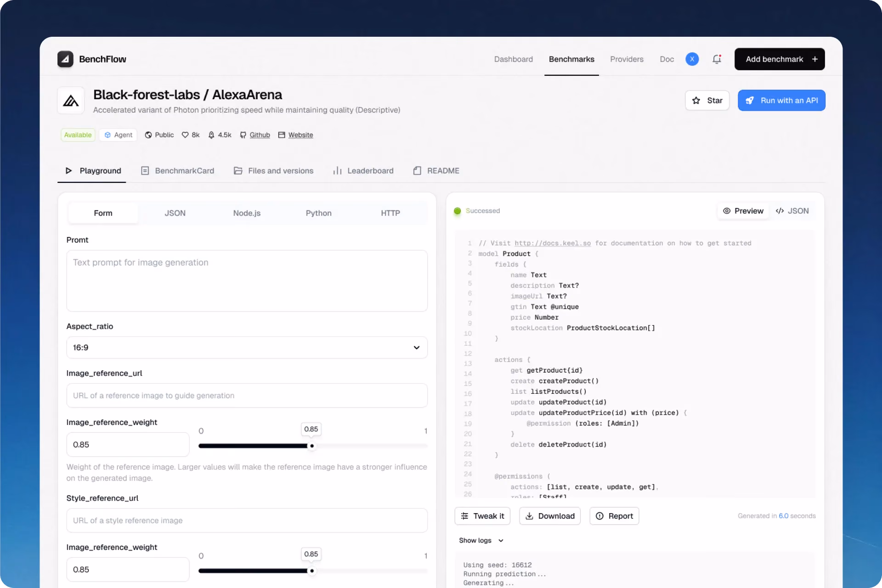882x588 pixels.
Task: Go to Dashboard in top navigation
Action: pyautogui.click(x=513, y=59)
